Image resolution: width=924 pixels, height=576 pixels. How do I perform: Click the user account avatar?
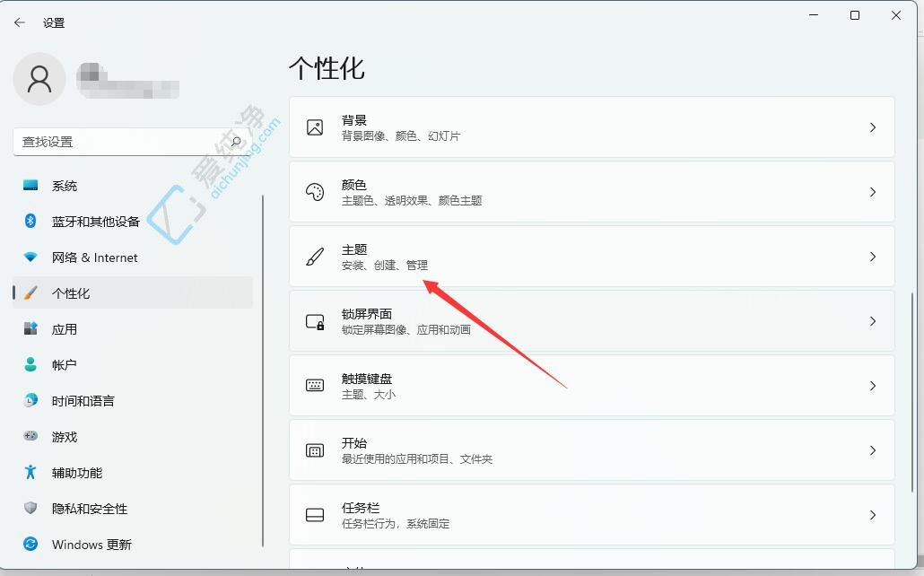(39, 79)
